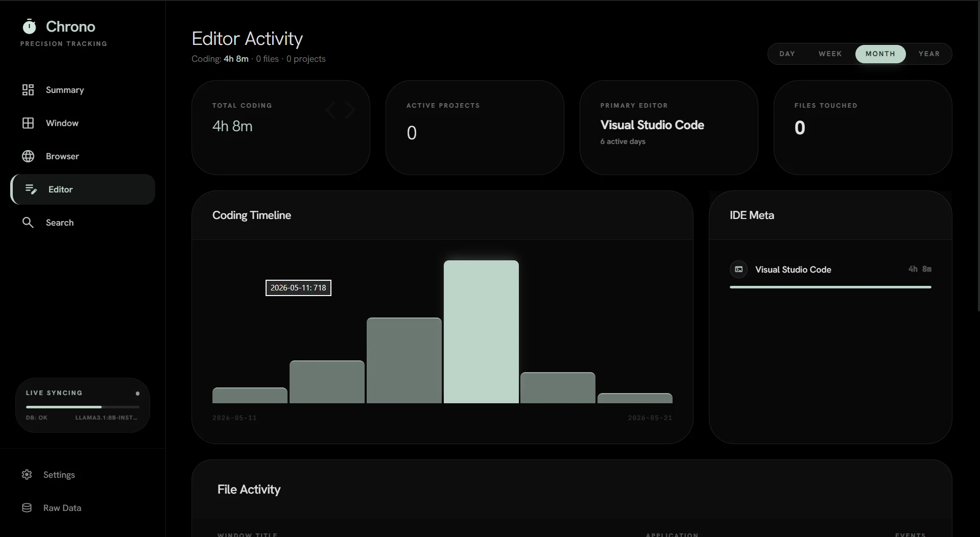Switch the time range to DAY
The height and width of the screenshot is (537, 980).
click(787, 54)
